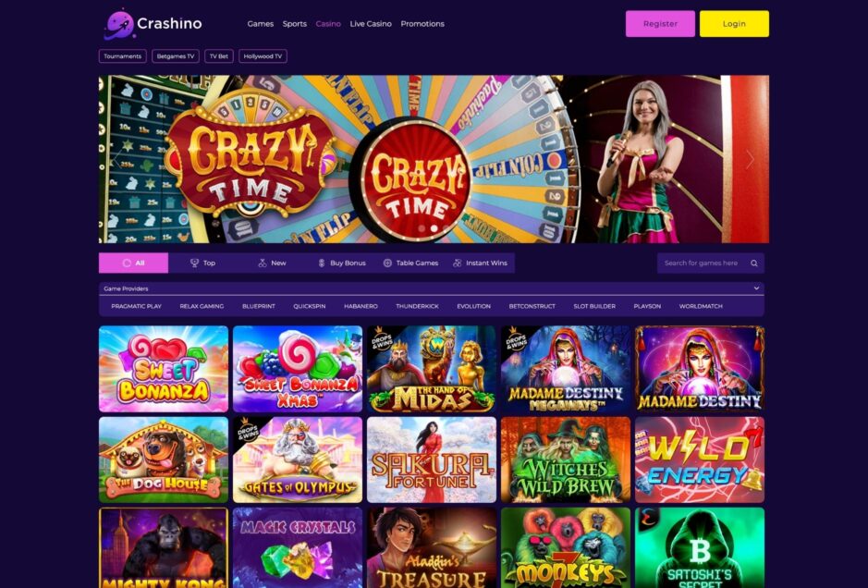
Task: Go to the previous banner with the left arrow
Action: (116, 159)
